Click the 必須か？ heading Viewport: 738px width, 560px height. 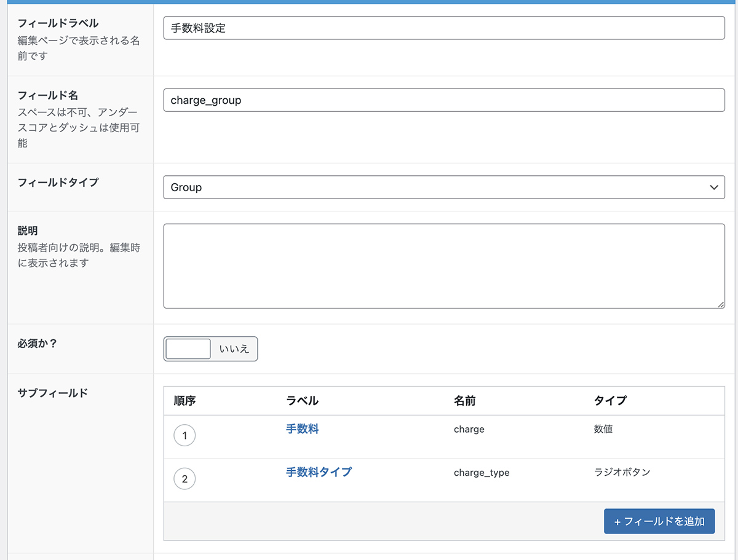click(38, 343)
